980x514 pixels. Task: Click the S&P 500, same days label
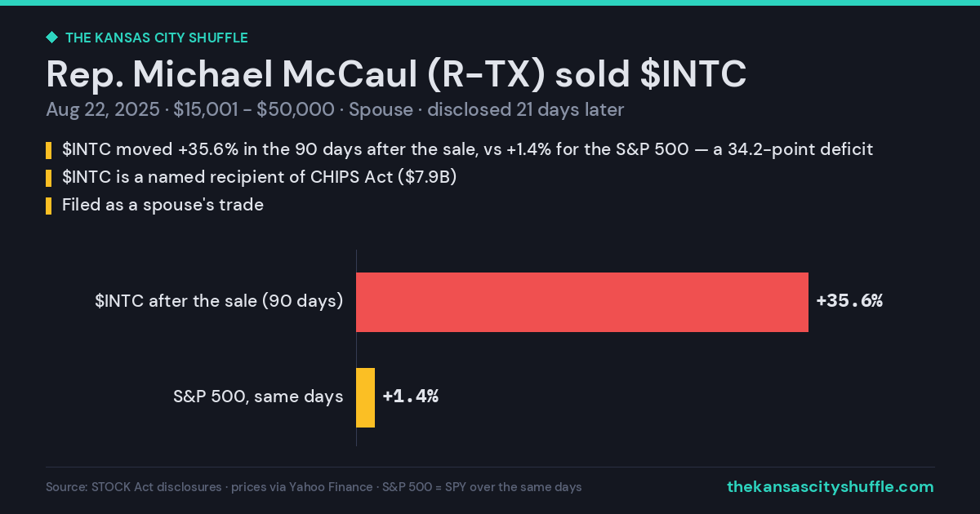(x=258, y=397)
